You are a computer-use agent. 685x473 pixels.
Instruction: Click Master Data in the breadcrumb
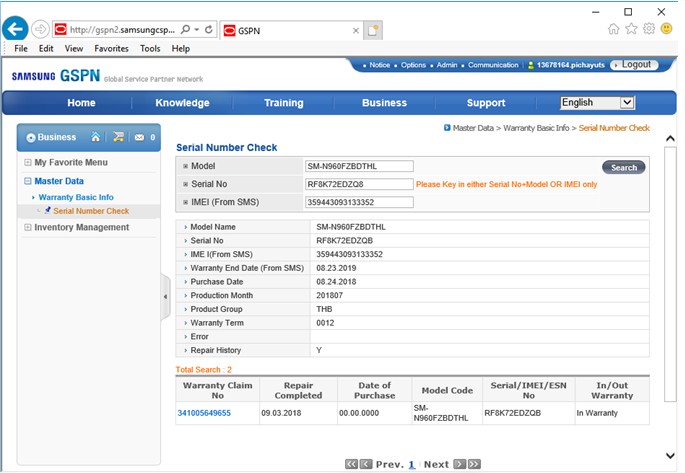[473, 128]
